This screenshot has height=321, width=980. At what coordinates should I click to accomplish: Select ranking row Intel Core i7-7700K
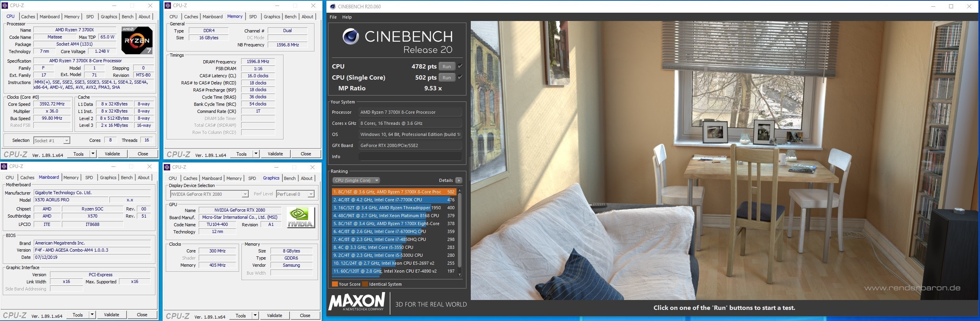pos(394,200)
